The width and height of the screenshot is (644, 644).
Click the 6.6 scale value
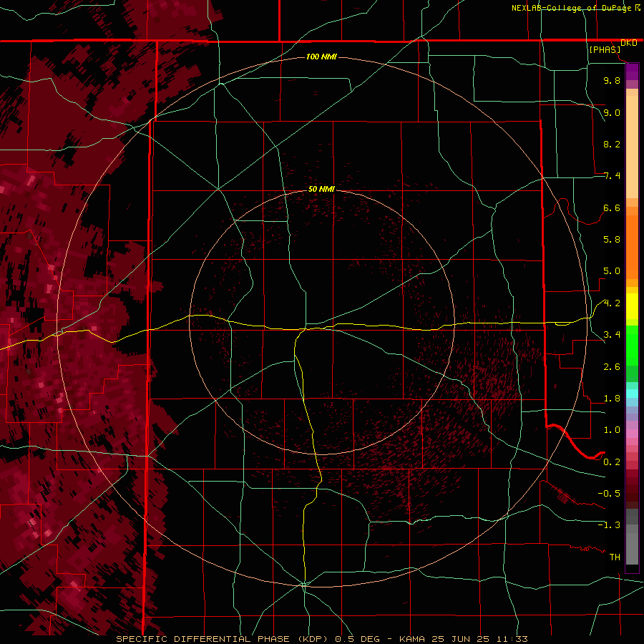pos(612,208)
